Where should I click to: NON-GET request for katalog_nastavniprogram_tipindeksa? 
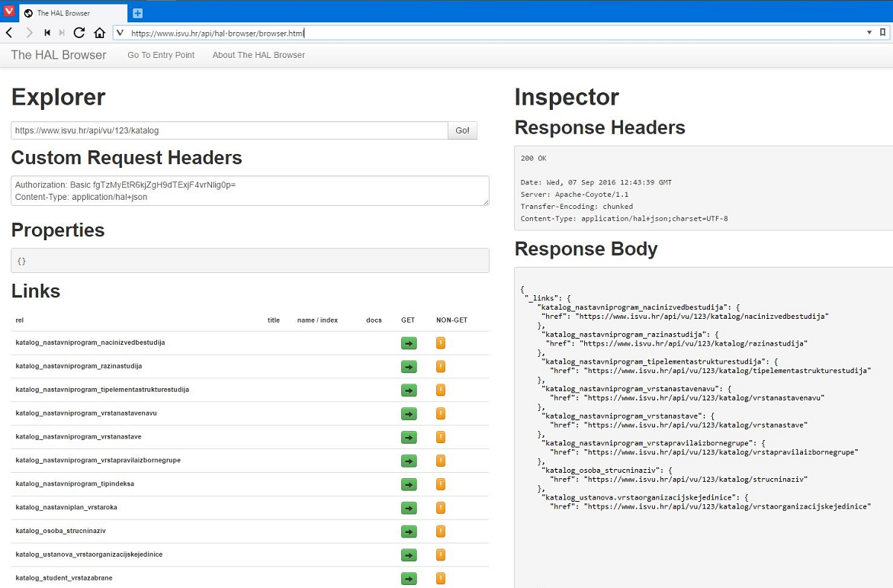point(440,484)
